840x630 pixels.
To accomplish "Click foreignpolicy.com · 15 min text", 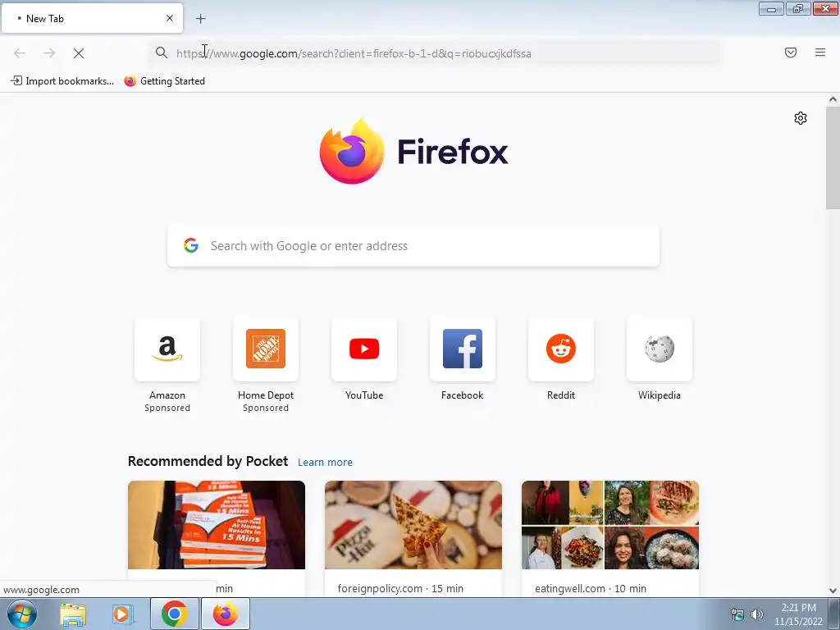I will click(400, 588).
